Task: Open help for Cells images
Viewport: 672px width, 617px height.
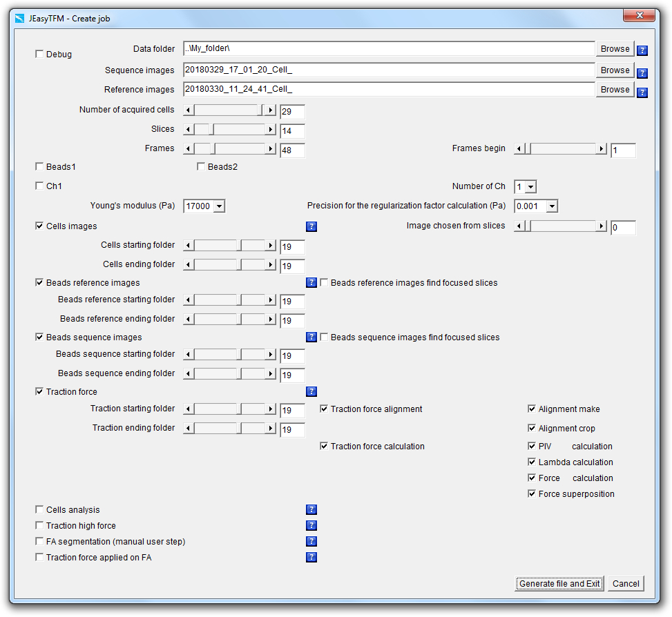Action: click(311, 226)
